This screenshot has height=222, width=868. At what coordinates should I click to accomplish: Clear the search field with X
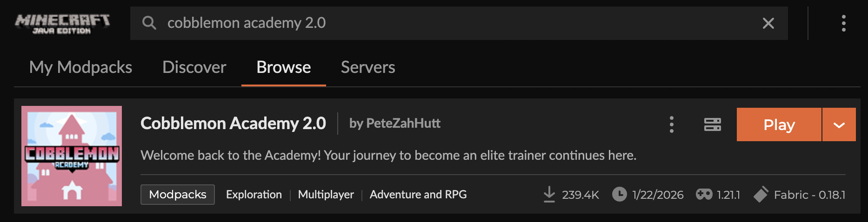pos(768,23)
